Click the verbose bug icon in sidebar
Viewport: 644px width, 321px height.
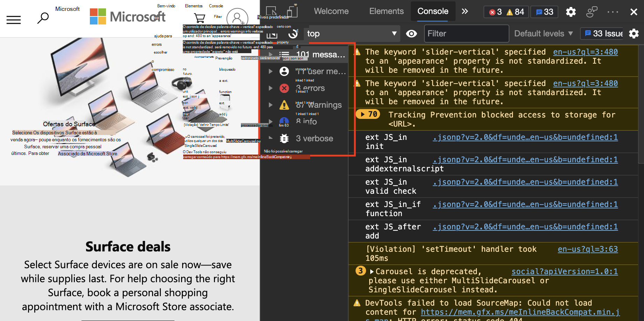[x=284, y=138]
